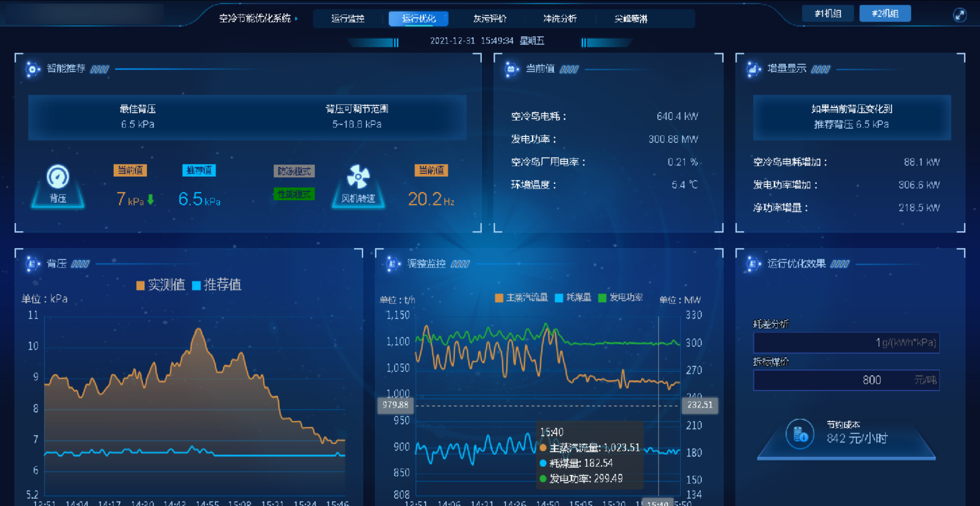
Task: Switch to #1机组 unit
Action: click(828, 14)
